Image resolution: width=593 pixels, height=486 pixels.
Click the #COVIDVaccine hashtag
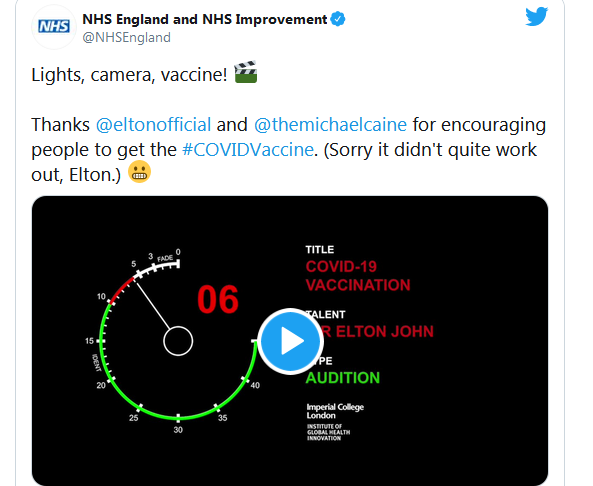tap(248, 150)
